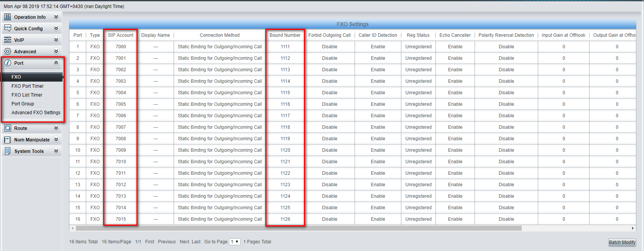
Task: Click the SIP Account column header
Action: click(x=120, y=35)
